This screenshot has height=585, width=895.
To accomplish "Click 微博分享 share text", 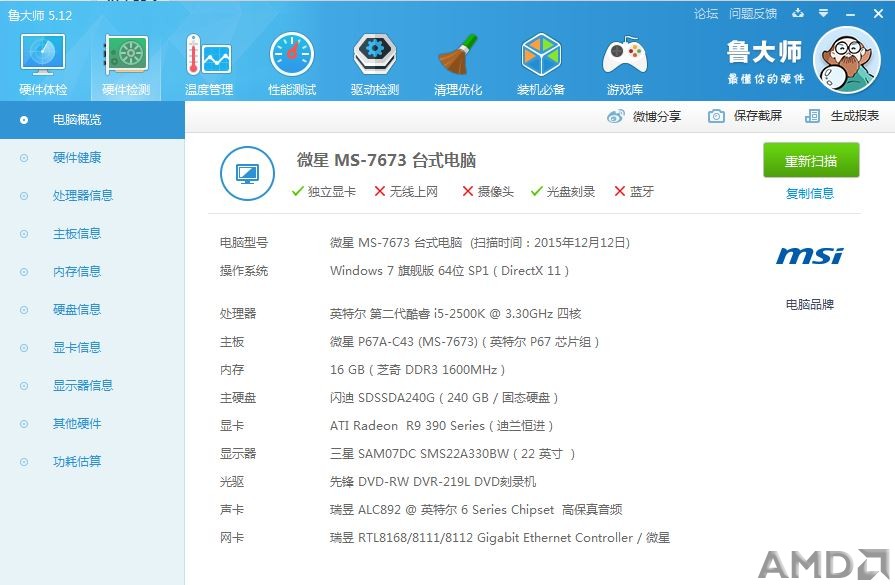I will (x=657, y=116).
